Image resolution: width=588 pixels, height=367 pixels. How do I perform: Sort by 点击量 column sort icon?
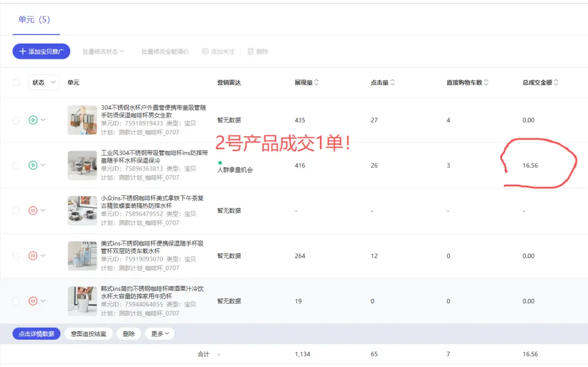click(393, 83)
